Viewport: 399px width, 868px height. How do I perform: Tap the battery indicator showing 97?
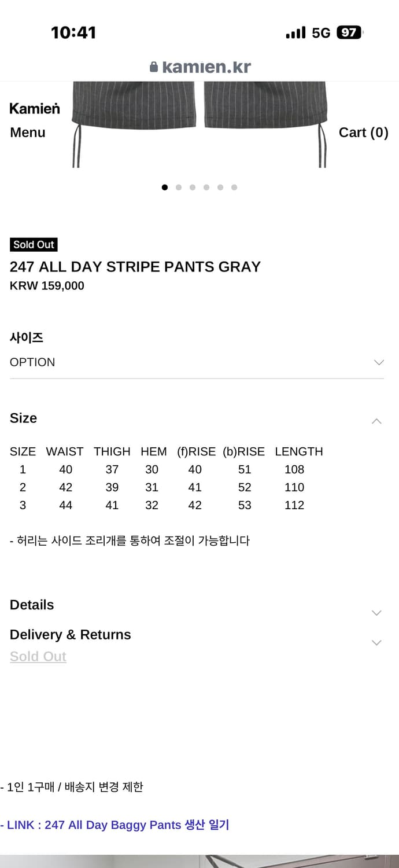(x=349, y=32)
